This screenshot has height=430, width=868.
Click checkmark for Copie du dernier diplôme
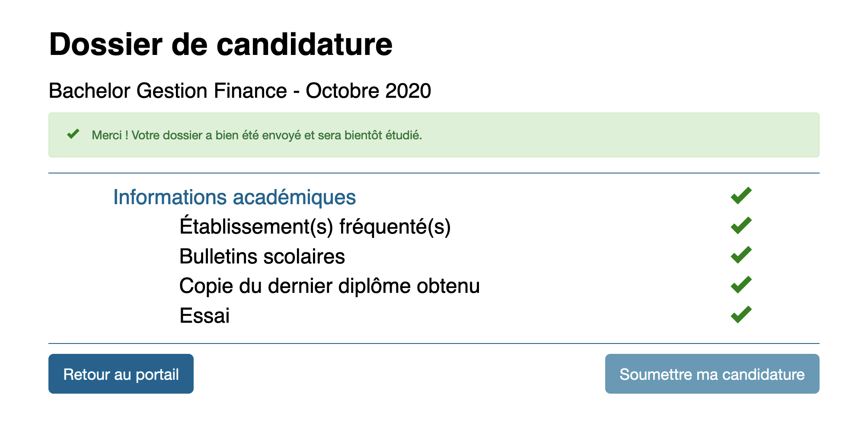pos(741,285)
